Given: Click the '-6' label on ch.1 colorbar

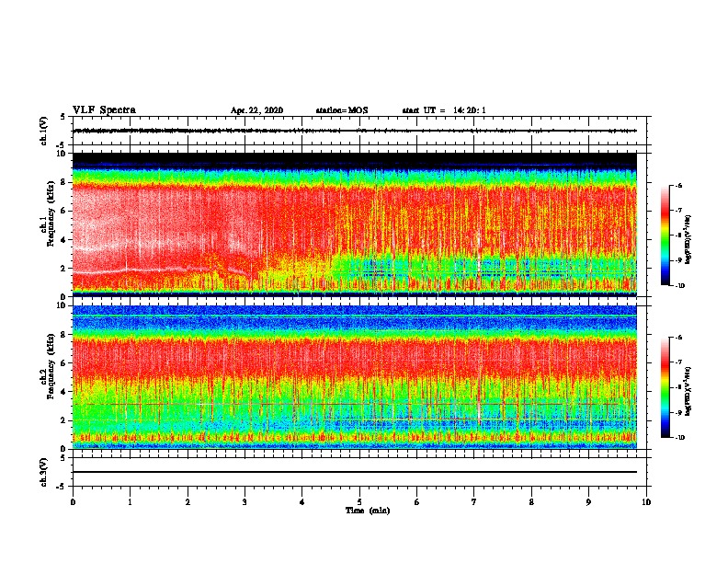Looking at the screenshot, I should coord(677,186).
